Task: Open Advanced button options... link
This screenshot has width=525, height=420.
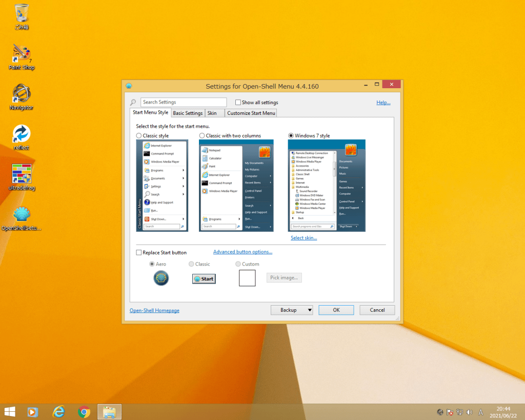Action: (x=243, y=252)
